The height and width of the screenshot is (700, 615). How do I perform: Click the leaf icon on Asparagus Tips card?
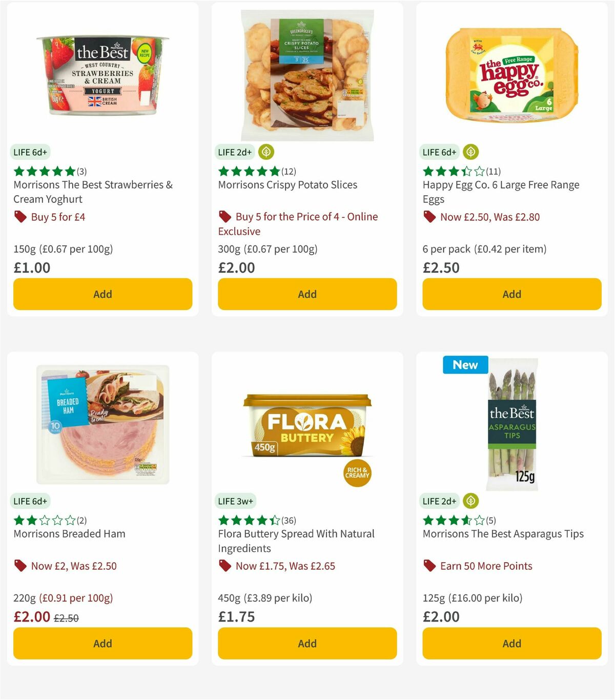pos(471,501)
